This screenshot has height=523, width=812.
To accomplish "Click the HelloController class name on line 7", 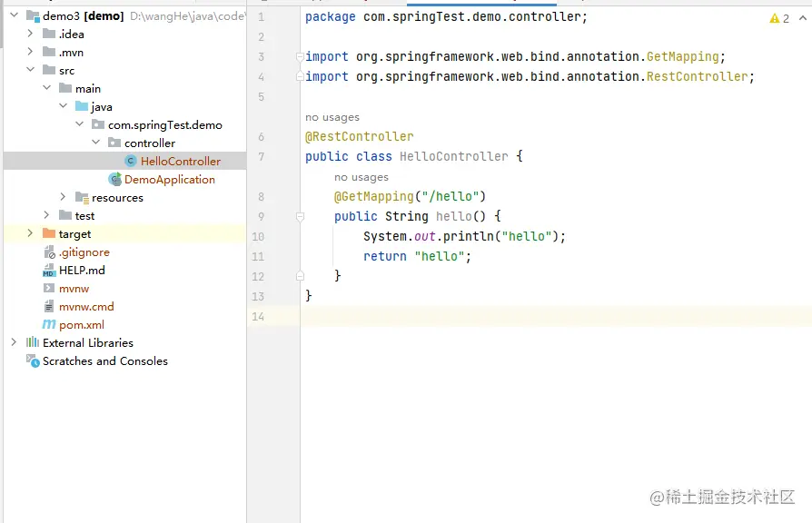I will 453,156.
